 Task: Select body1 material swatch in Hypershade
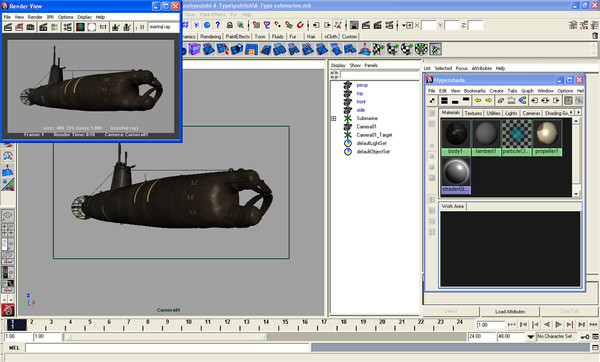456,137
